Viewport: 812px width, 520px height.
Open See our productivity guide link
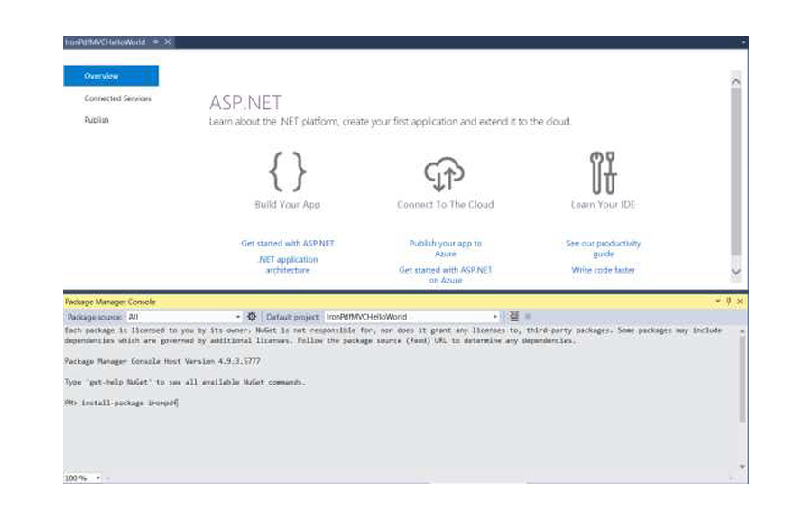coord(604,248)
